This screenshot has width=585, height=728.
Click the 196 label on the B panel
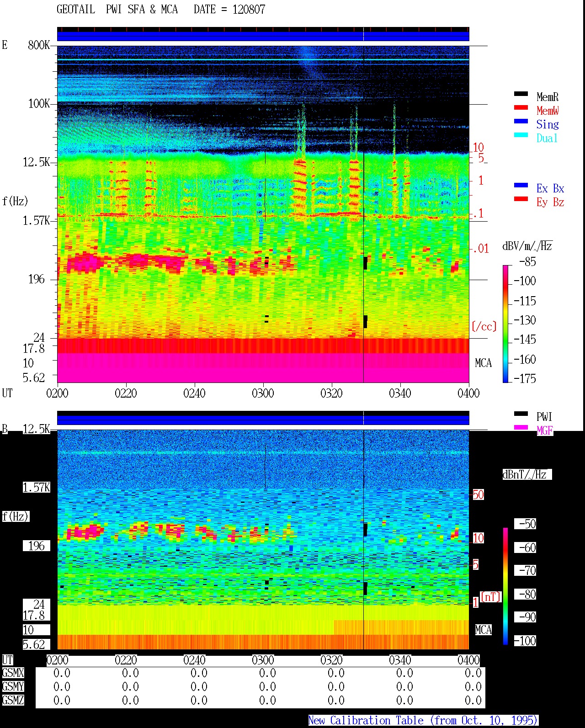tap(37, 546)
